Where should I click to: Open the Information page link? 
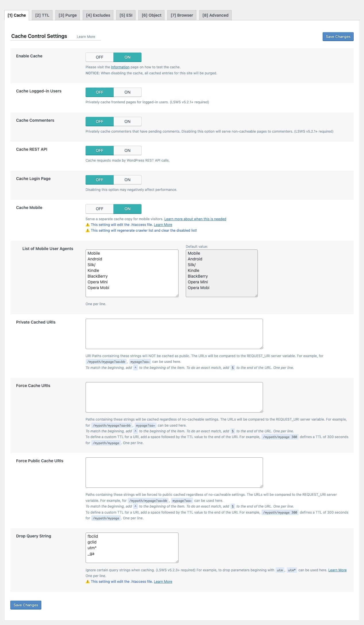(120, 67)
